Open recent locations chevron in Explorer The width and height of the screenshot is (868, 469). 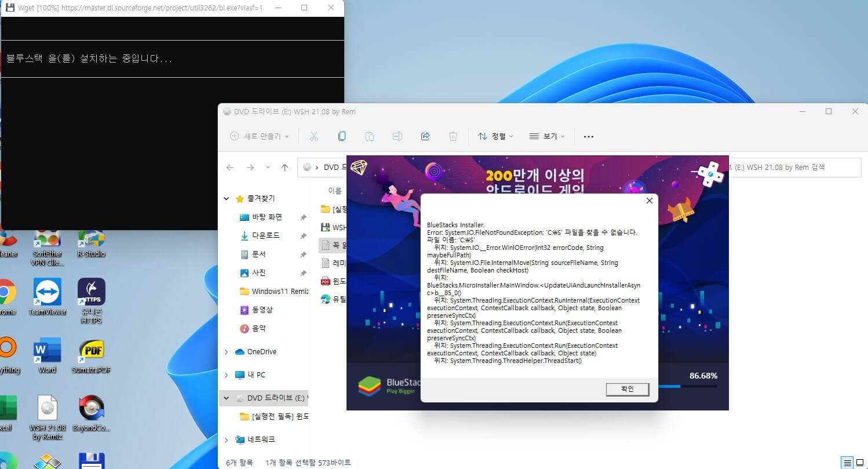click(x=268, y=168)
